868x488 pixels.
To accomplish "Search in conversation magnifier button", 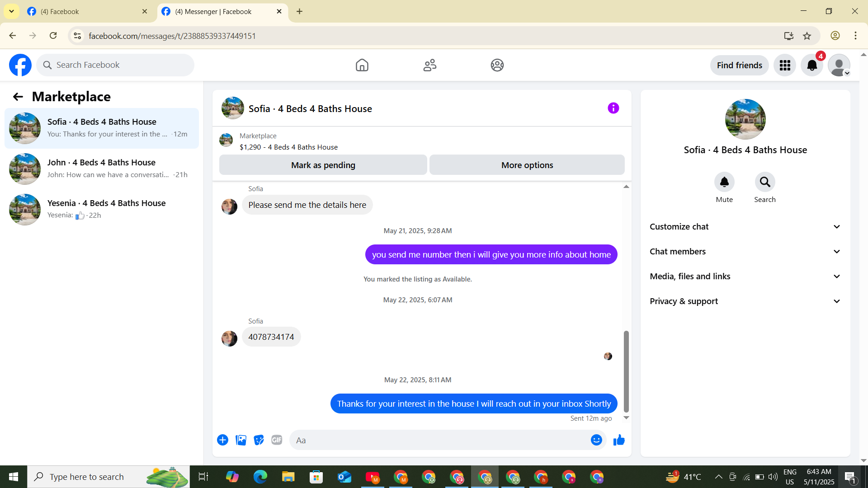I will (x=765, y=182).
